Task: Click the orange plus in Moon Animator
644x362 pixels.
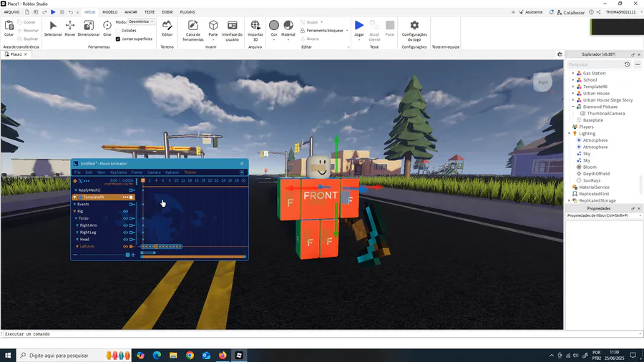Action: (x=74, y=180)
